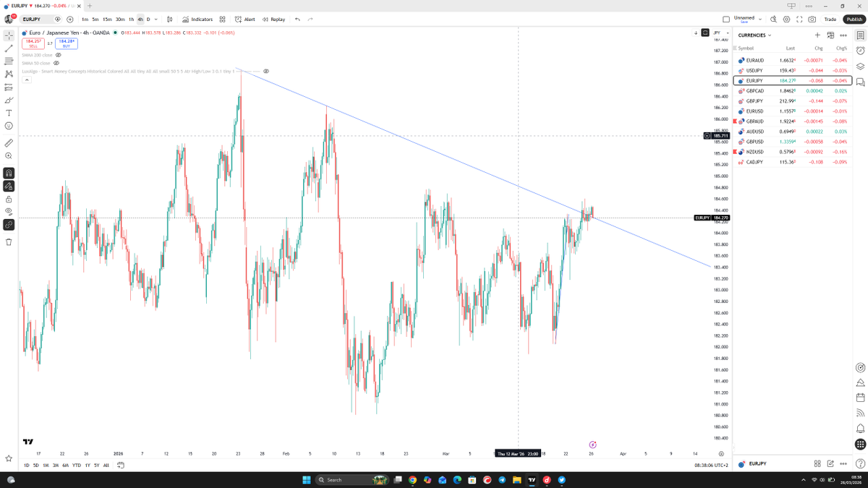Switch to the 1m timeframe
Screen dimensions: 868x488
85,20
